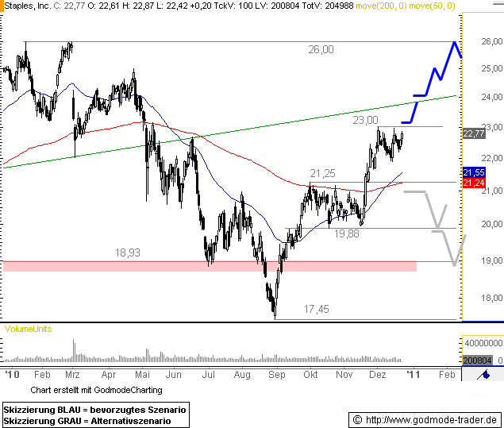Click the Dez label on the time axis
Screen dimensions: 504x428
tap(377, 375)
